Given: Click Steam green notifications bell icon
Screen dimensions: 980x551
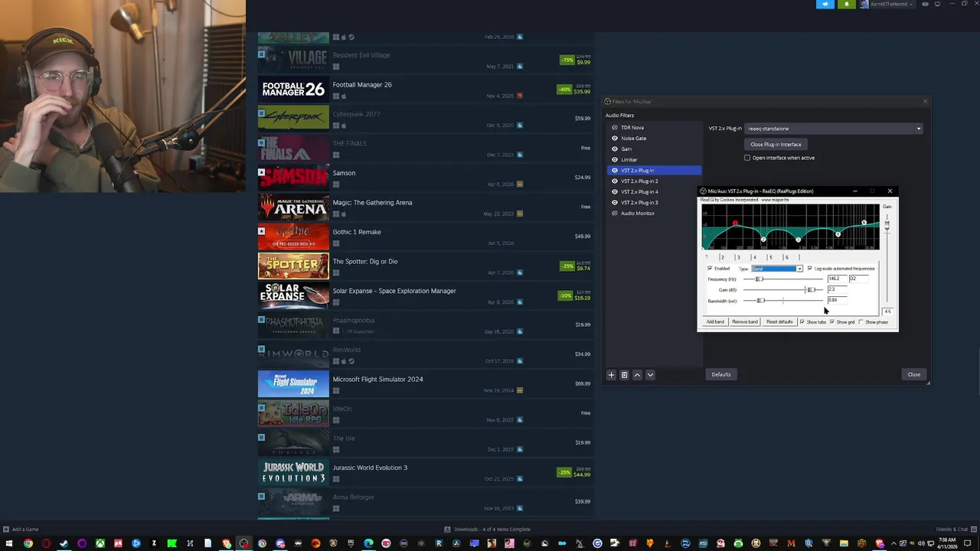Looking at the screenshot, I should 847,4.
